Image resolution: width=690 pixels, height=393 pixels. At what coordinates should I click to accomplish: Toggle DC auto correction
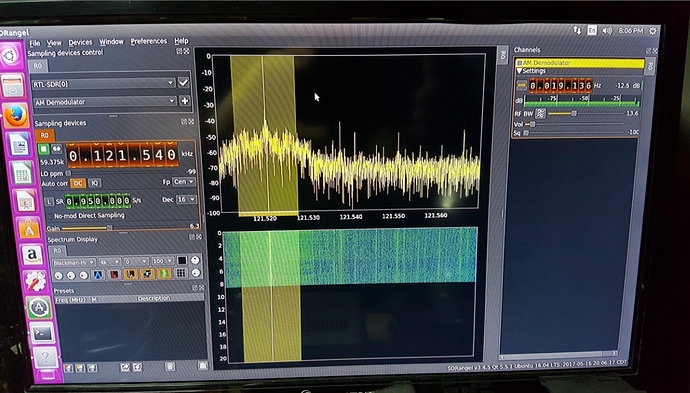[78, 183]
